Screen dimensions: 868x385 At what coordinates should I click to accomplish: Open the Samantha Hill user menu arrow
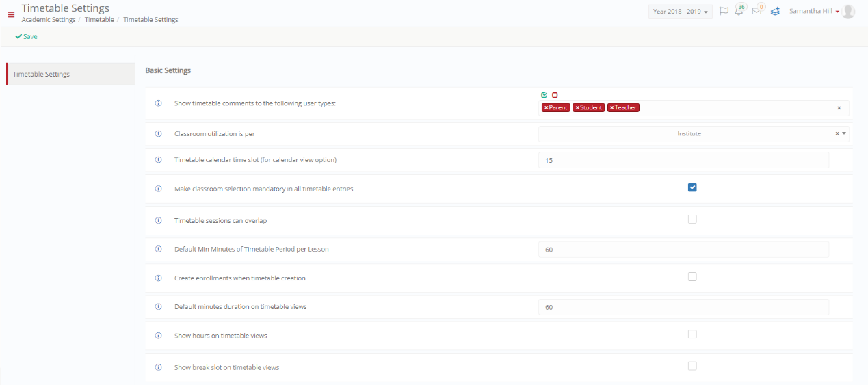click(837, 12)
